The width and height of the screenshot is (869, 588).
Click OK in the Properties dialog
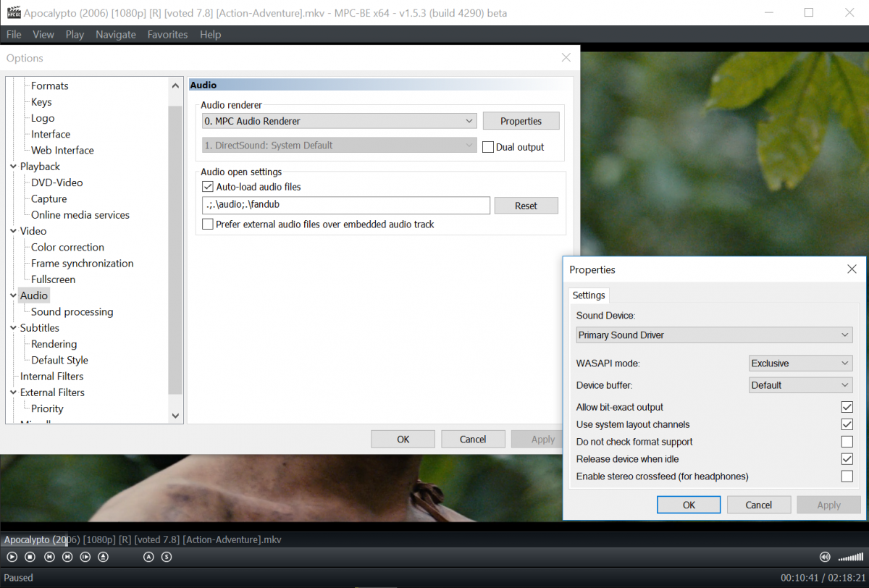pyautogui.click(x=689, y=505)
